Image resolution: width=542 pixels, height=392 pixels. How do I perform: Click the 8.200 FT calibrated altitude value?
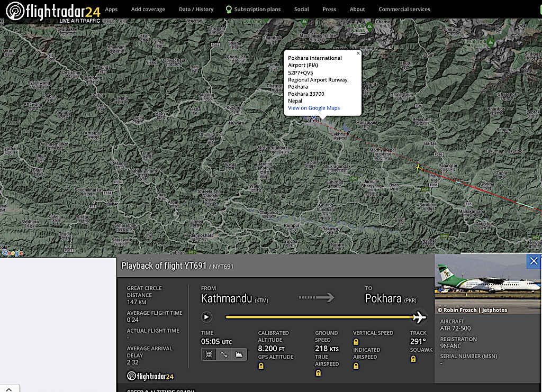(272, 349)
